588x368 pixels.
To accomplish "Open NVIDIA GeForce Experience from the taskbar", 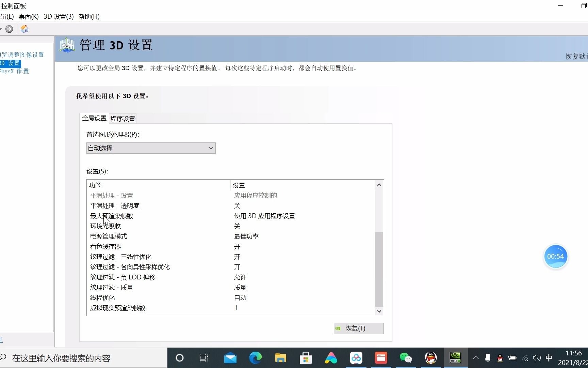I will [x=455, y=358].
